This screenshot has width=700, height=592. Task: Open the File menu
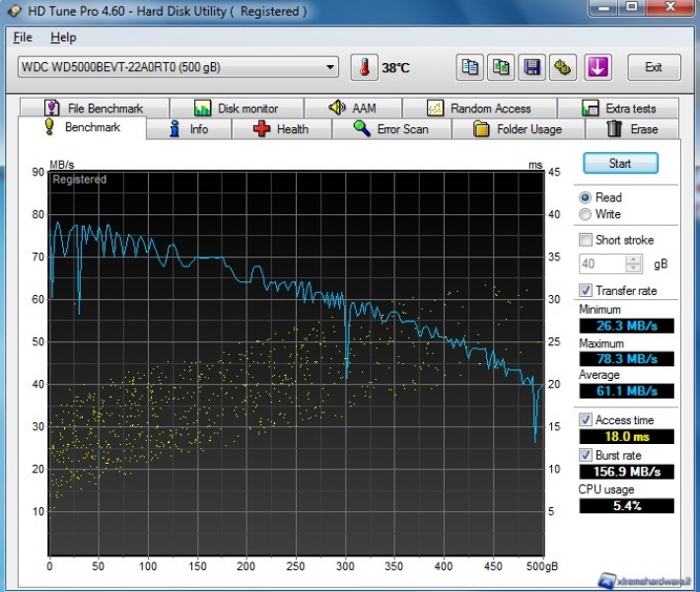tap(23, 37)
